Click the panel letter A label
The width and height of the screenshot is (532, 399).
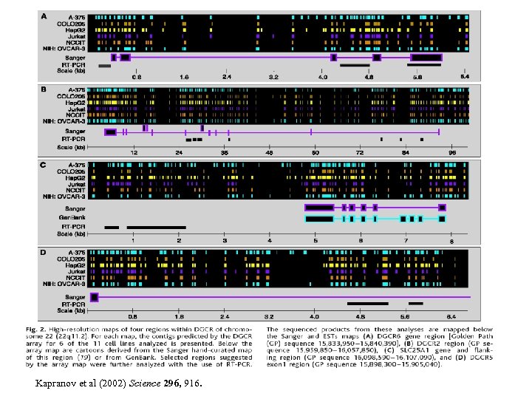[44, 16]
